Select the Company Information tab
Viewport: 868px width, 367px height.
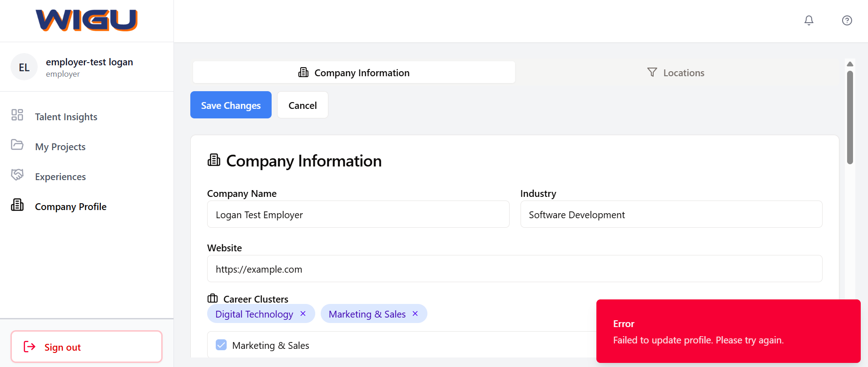tap(354, 73)
